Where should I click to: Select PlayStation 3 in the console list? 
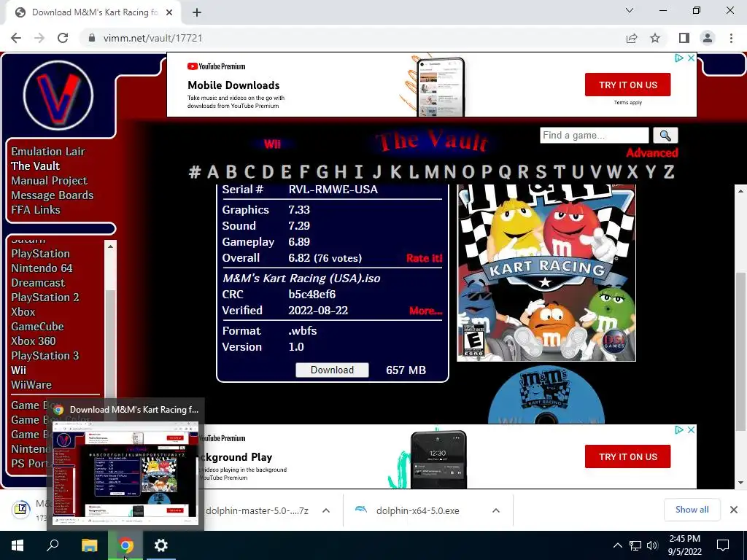coord(45,356)
